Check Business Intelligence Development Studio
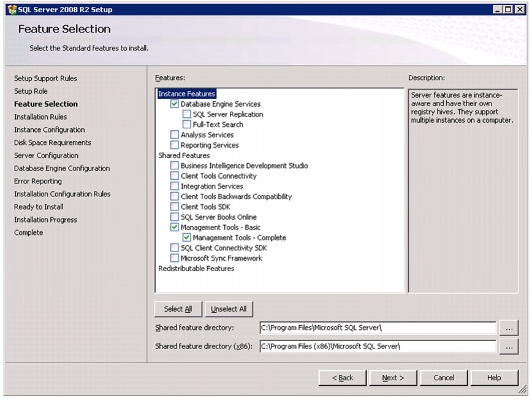The image size is (532, 411). (x=175, y=166)
